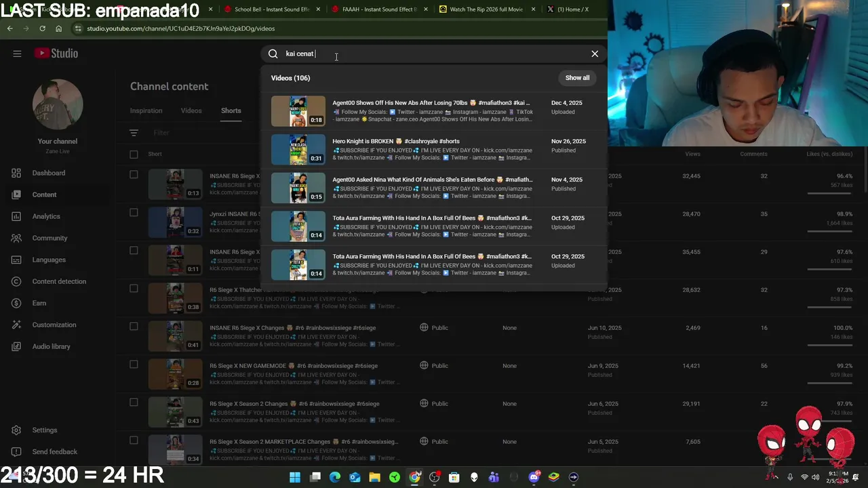
Task: Check the box for the 0:13 INSANE R6 Siege short
Action: click(x=134, y=174)
